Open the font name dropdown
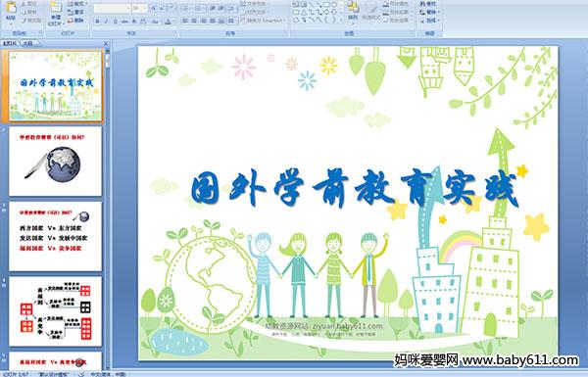This screenshot has height=377, width=588. pyautogui.click(x=113, y=8)
